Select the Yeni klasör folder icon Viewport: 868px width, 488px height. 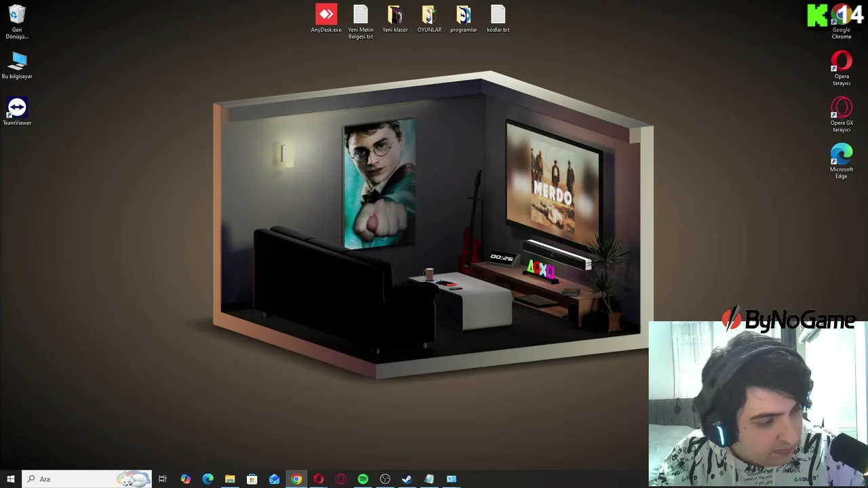pyautogui.click(x=395, y=19)
